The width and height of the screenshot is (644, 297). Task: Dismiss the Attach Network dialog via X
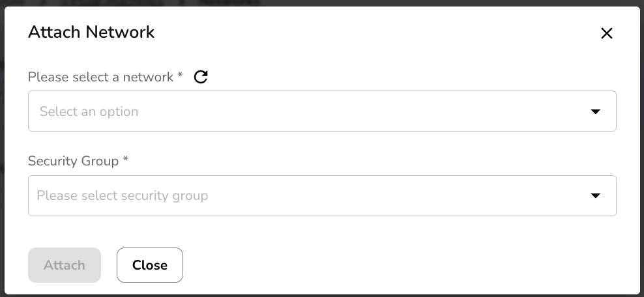[x=606, y=33]
